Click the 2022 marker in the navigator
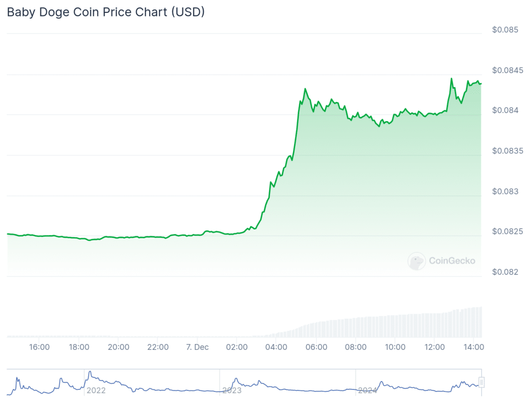The height and width of the screenshot is (406, 532). (x=97, y=390)
